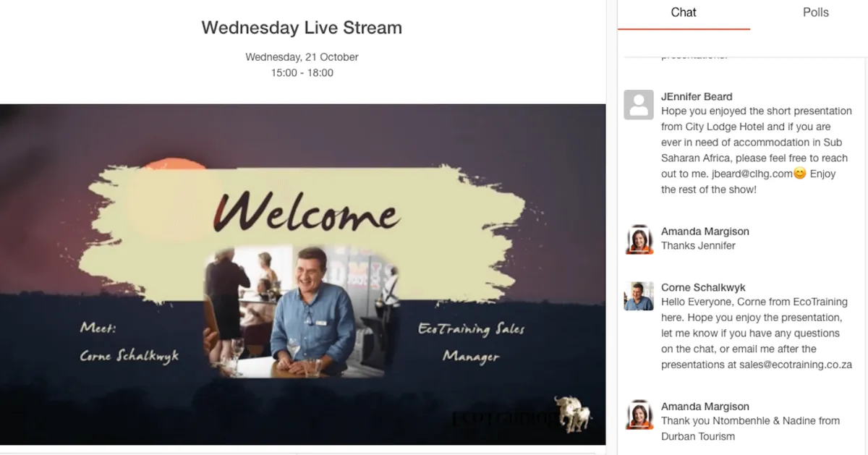Click the 'Thanks Jennifer' chat message
The width and height of the screenshot is (868, 455).
click(698, 246)
